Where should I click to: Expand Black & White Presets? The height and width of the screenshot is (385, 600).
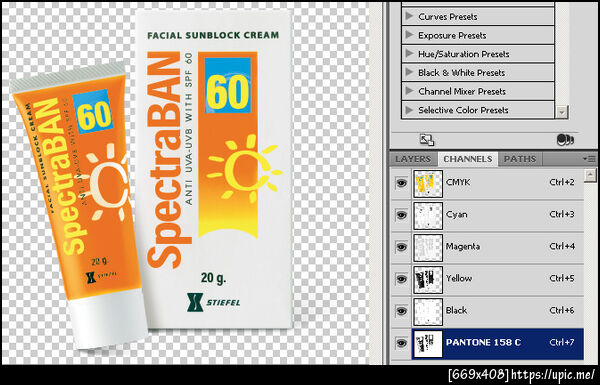pos(409,72)
